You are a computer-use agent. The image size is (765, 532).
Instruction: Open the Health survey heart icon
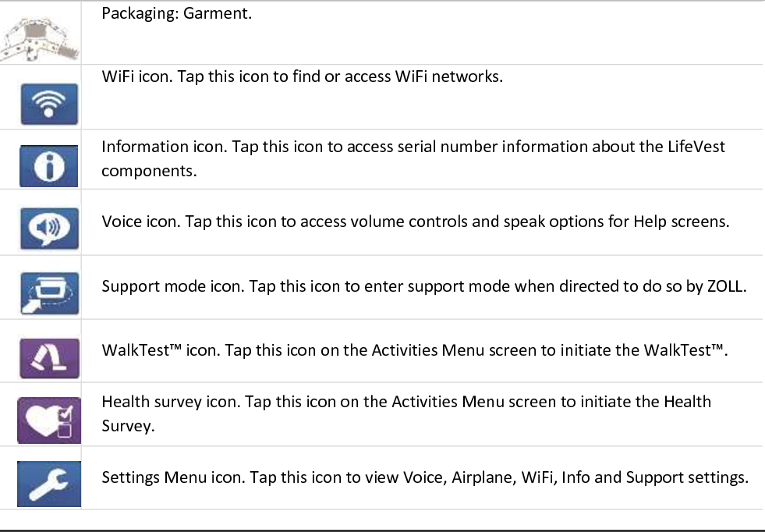(49, 420)
